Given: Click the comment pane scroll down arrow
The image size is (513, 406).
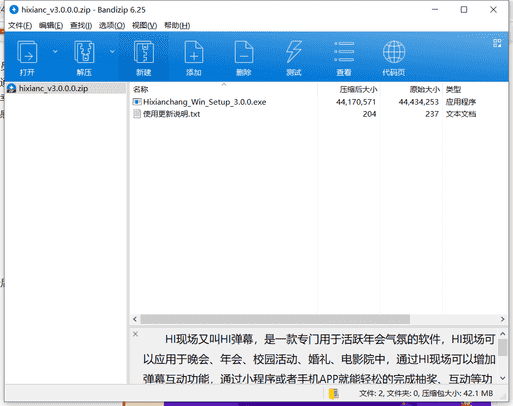Looking at the screenshot, I should (503, 378).
